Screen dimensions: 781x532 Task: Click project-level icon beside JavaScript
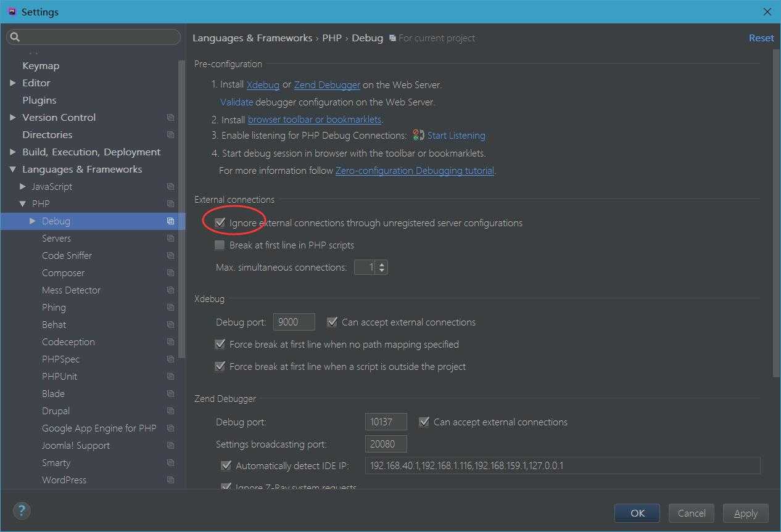click(x=170, y=186)
